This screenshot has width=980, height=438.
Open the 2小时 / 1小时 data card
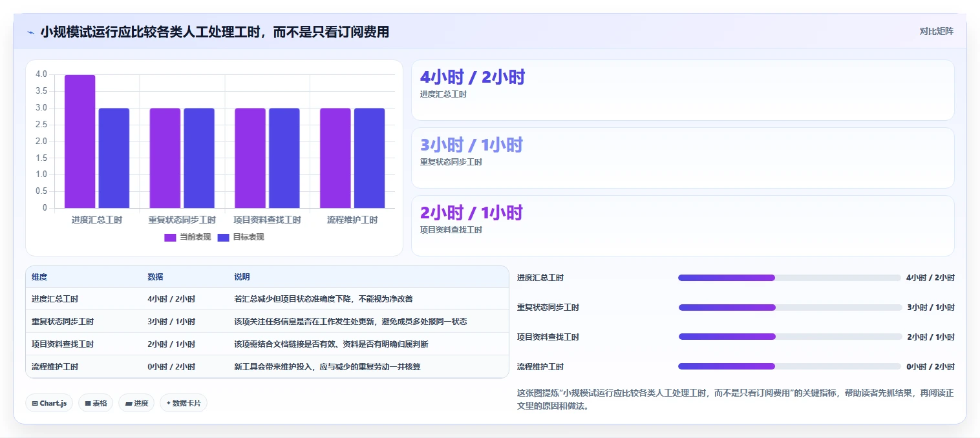point(683,225)
